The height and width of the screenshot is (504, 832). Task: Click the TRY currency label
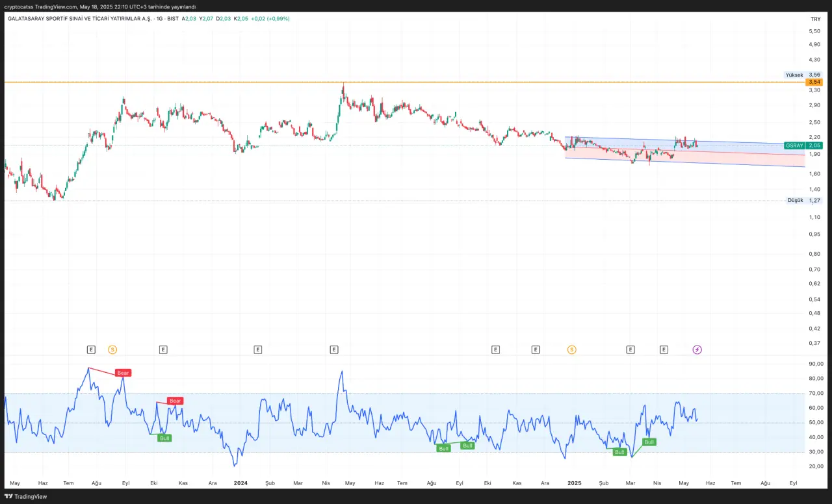pos(815,19)
